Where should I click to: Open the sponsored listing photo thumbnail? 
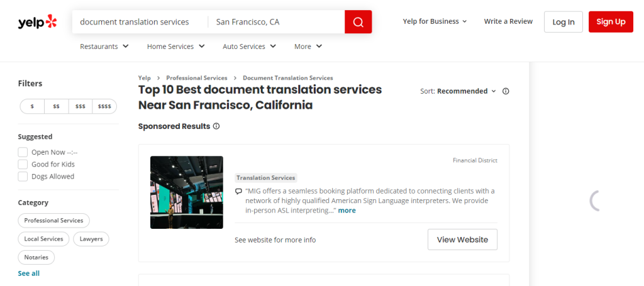(x=187, y=192)
